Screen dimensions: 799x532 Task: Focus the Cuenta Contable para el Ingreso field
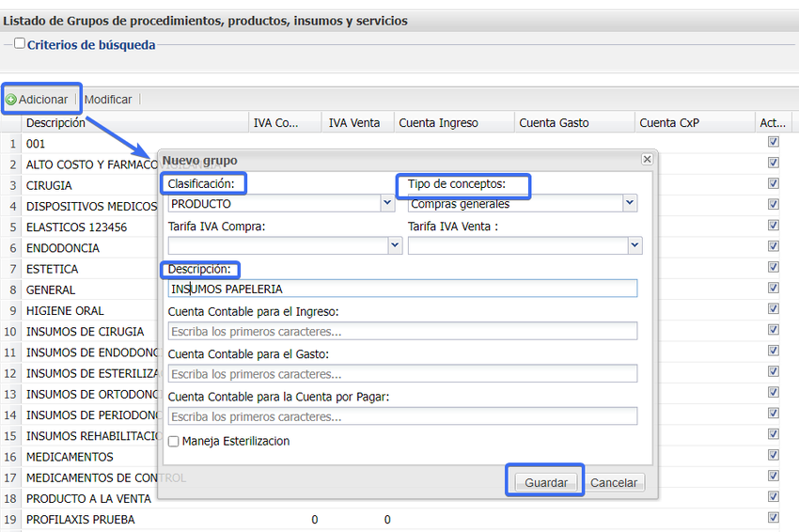(402, 331)
